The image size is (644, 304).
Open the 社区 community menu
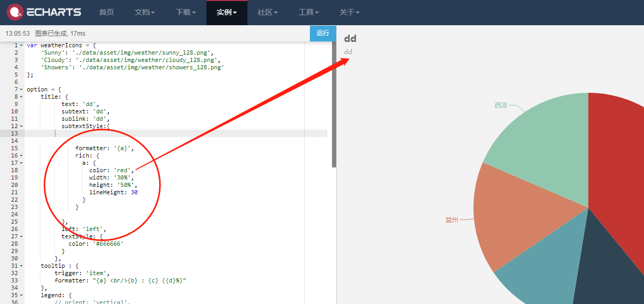[x=268, y=12]
